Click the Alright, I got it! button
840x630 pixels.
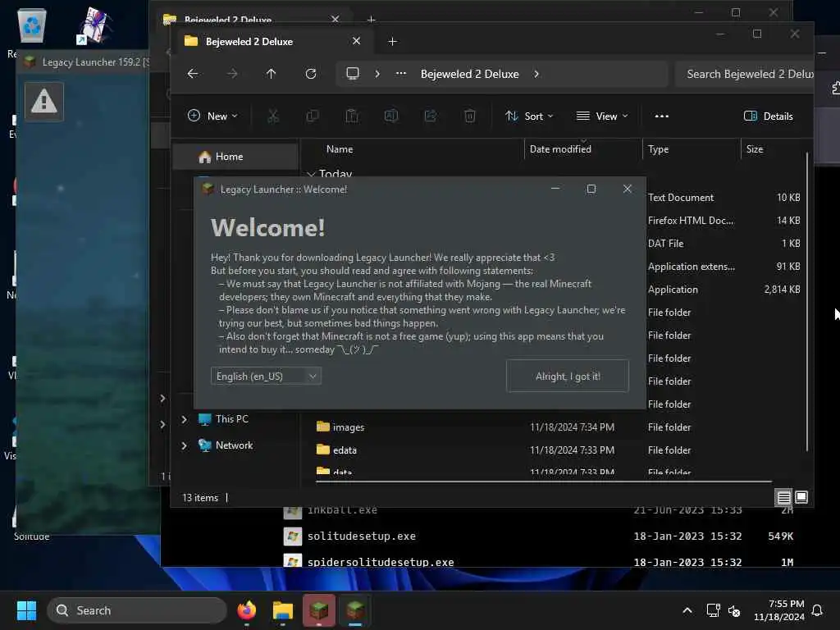568,376
